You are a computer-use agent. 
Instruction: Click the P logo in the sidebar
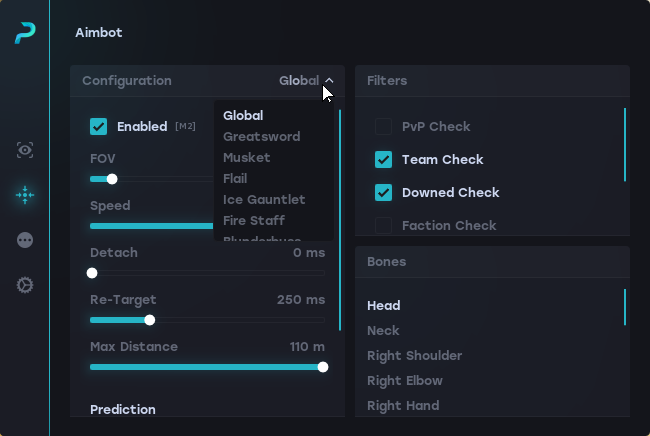[25, 33]
